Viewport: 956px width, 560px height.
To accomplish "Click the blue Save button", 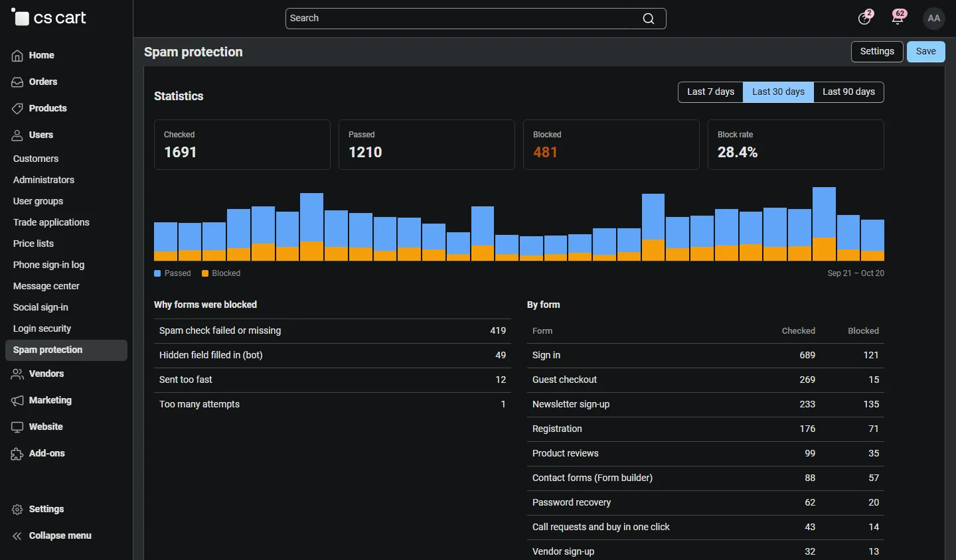I will coord(925,52).
